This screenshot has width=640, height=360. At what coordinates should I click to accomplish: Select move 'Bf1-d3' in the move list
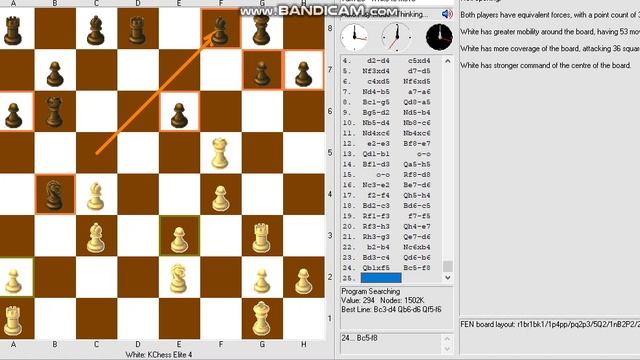pos(376,164)
